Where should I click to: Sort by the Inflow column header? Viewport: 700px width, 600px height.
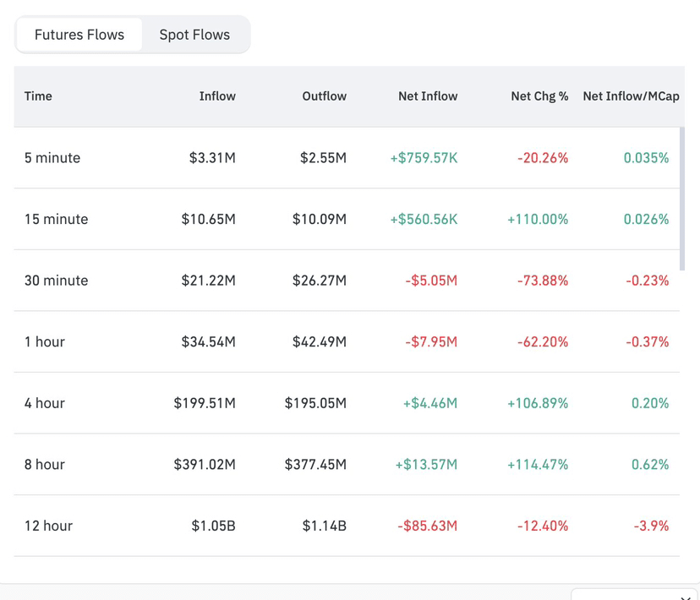click(217, 96)
